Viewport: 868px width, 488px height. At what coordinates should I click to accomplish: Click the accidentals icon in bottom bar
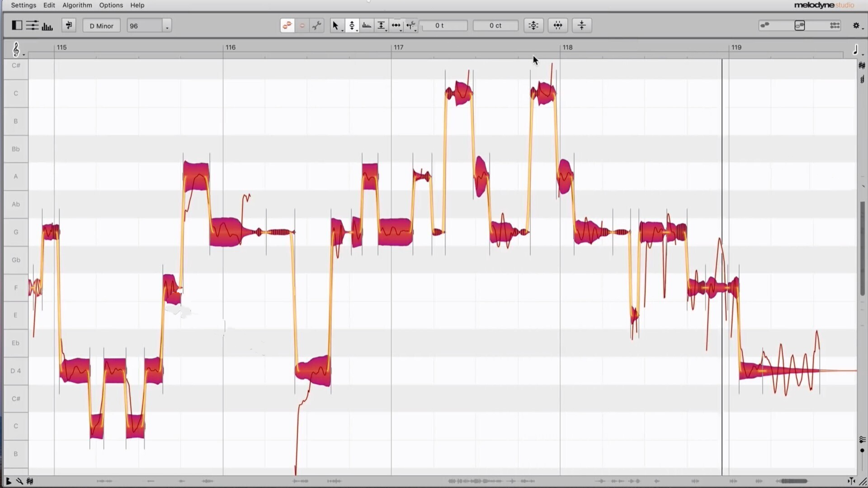pos(30,481)
